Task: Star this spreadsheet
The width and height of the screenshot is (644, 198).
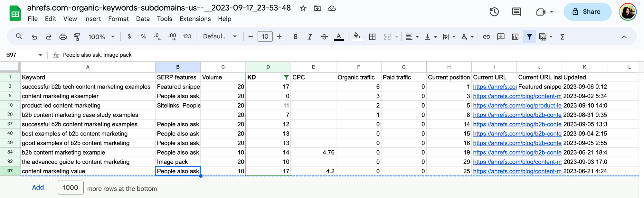Action: pos(303,8)
